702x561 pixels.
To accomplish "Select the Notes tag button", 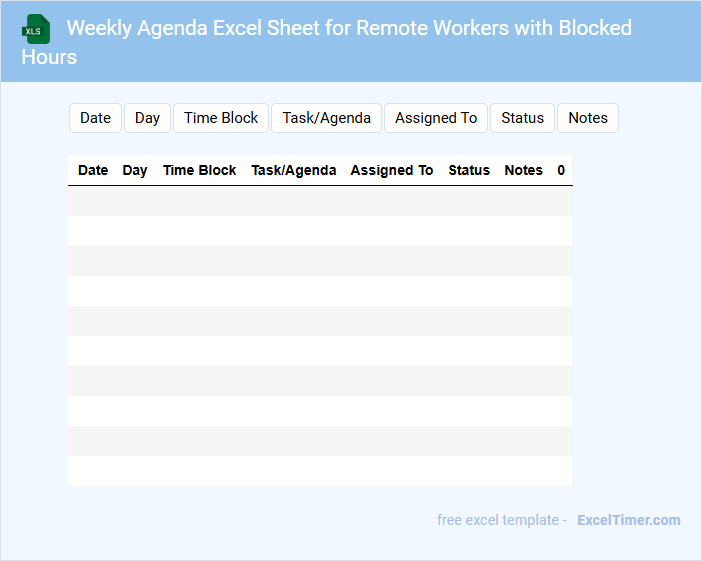I will pos(588,118).
